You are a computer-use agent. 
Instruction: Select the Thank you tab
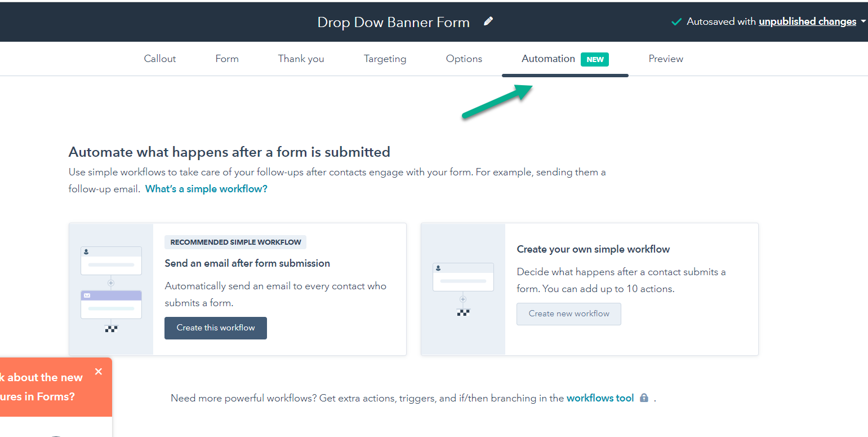click(x=301, y=59)
